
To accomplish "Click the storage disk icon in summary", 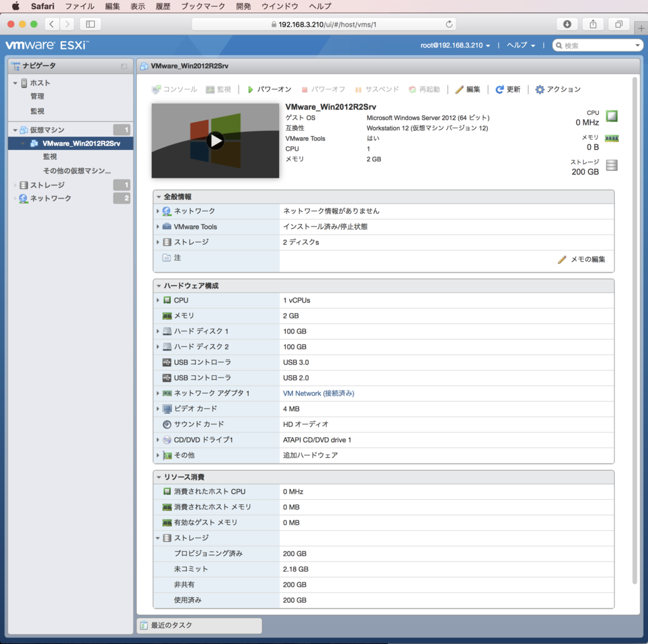I will click(612, 165).
